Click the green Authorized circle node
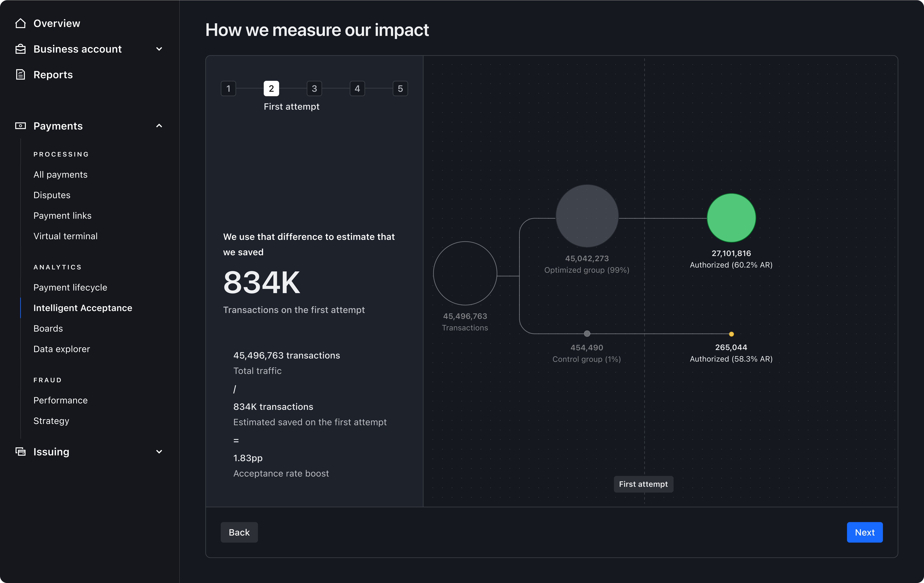This screenshot has height=583, width=924. pos(731,218)
